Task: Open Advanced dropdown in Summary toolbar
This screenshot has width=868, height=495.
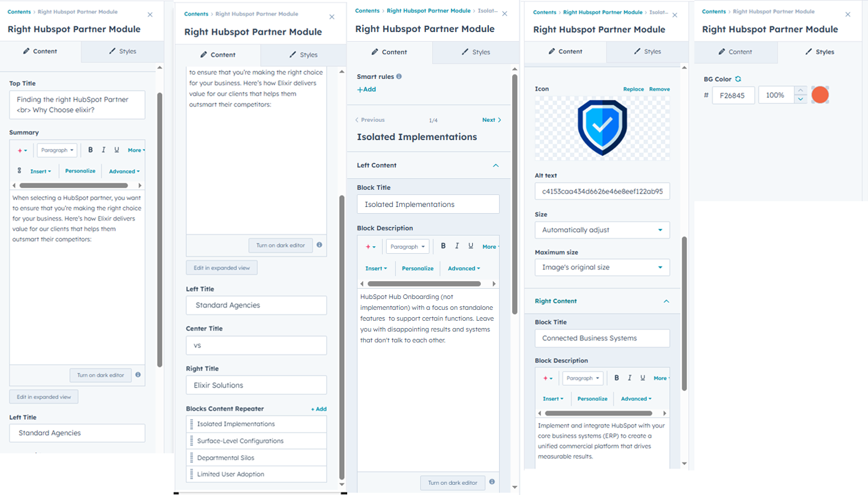Action: (x=124, y=171)
